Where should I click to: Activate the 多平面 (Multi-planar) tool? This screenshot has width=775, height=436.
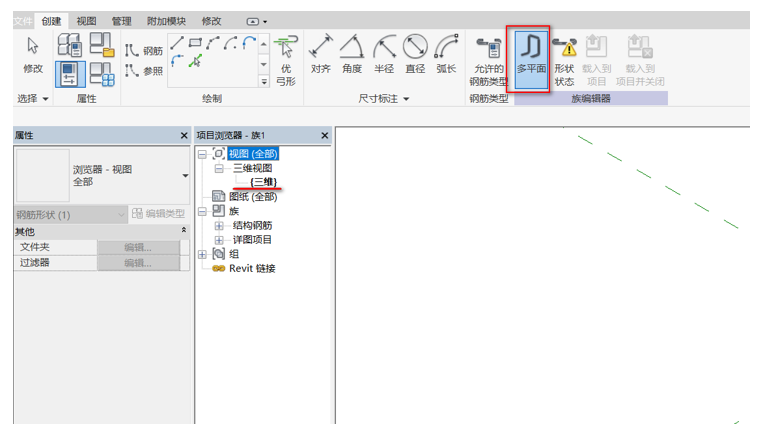click(531, 58)
